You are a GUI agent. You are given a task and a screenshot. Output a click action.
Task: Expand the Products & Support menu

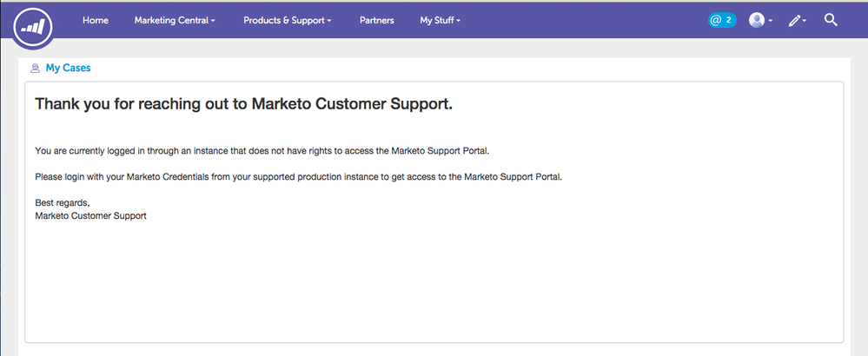click(x=287, y=20)
